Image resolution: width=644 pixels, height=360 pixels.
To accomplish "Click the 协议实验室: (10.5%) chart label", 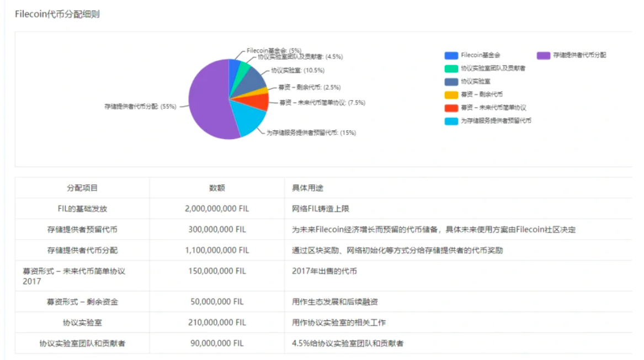I will 297,71.
